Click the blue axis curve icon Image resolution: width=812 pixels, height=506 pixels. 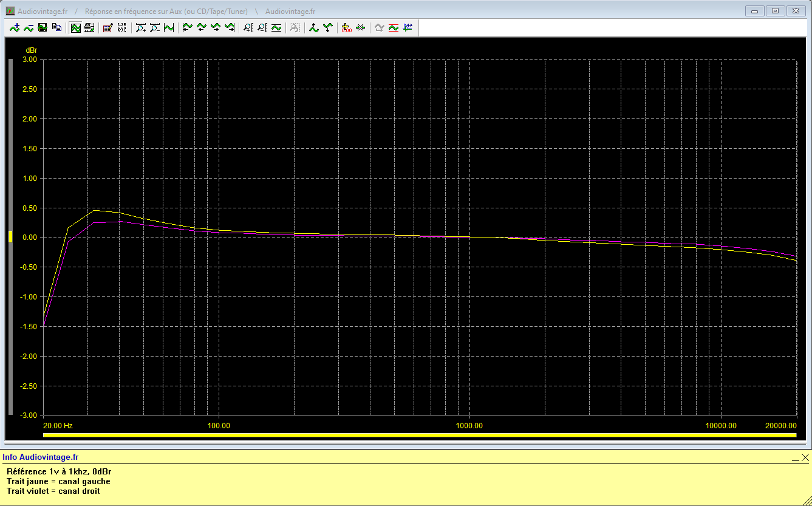tap(408, 27)
